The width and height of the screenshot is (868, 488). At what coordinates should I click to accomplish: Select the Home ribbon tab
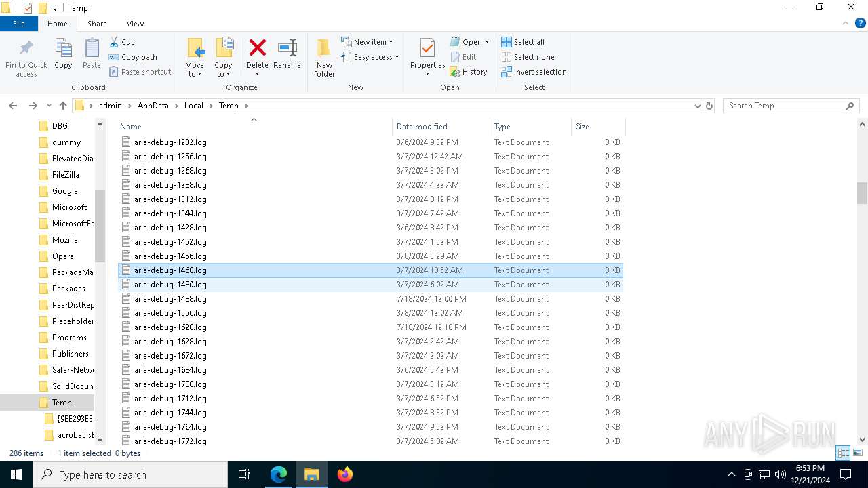click(x=58, y=24)
